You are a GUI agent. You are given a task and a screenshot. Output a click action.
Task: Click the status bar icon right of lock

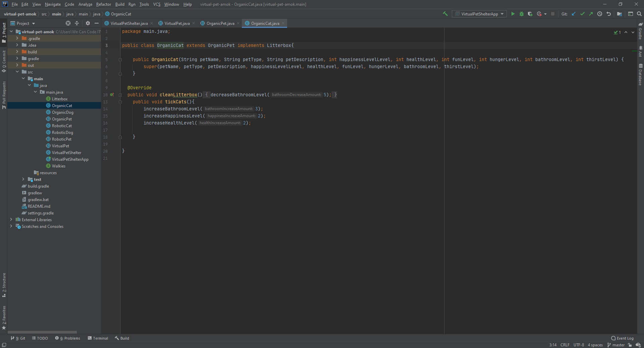click(638, 345)
